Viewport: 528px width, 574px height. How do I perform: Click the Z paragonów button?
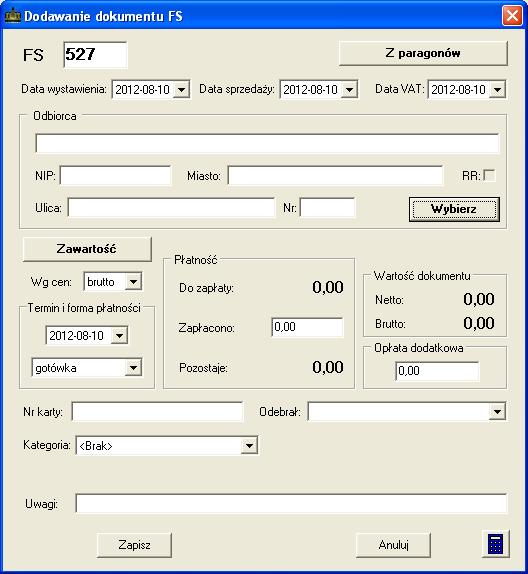(423, 53)
